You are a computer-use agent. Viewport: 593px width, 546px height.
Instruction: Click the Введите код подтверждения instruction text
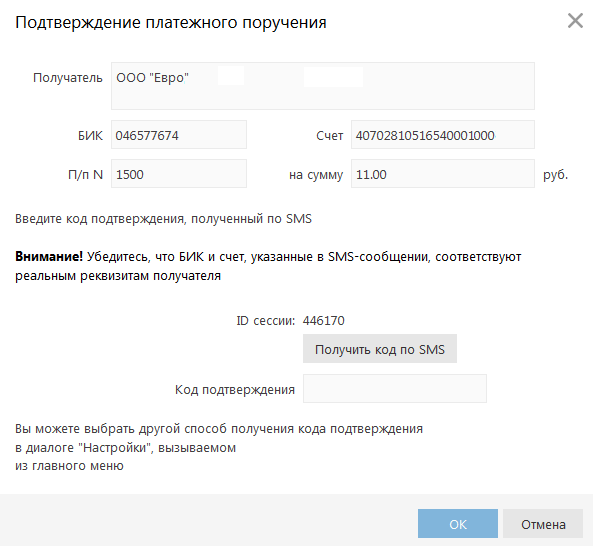pyautogui.click(x=163, y=219)
